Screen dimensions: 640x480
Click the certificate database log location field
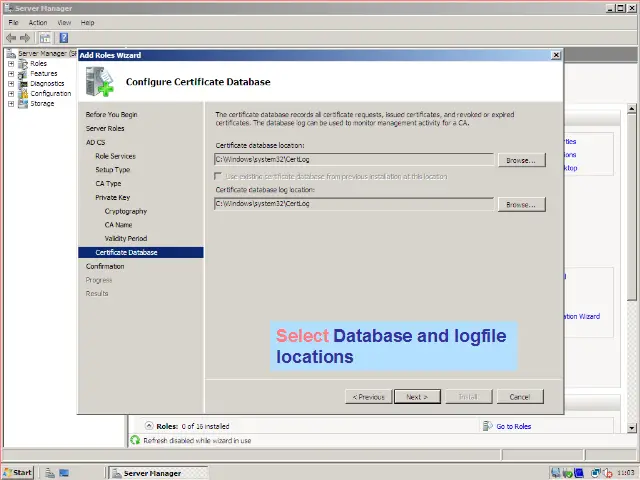(354, 204)
